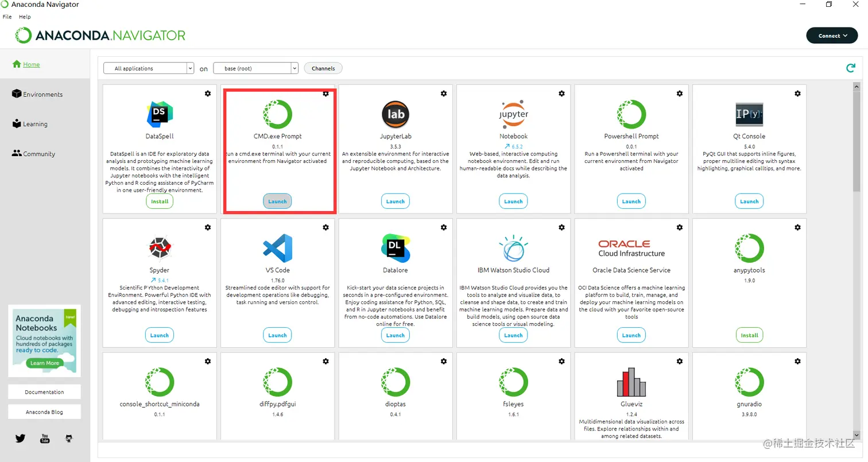Open settings gear on anypytools card
The height and width of the screenshot is (462, 868).
click(x=797, y=227)
